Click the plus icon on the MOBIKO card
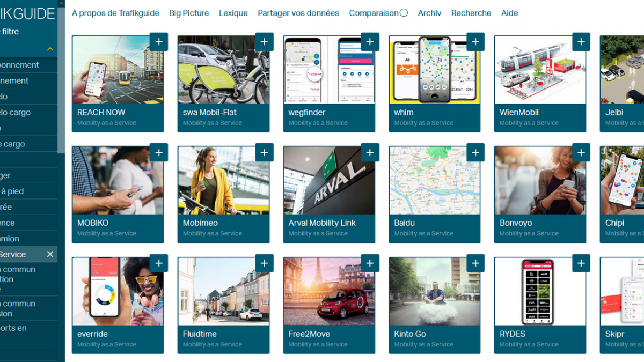Viewport: 644px width, 362px height. click(x=159, y=152)
